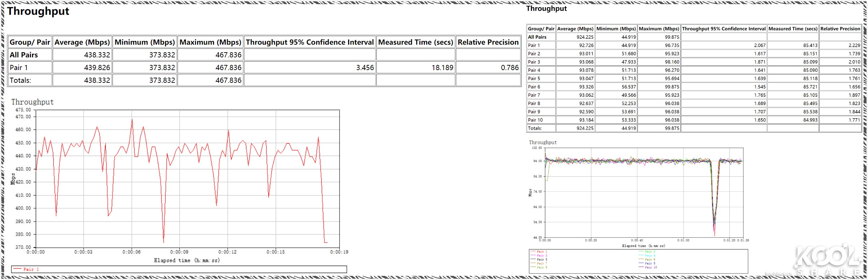Click the purple Pair 10 legend entry
868x280 pixels.
(650, 267)
